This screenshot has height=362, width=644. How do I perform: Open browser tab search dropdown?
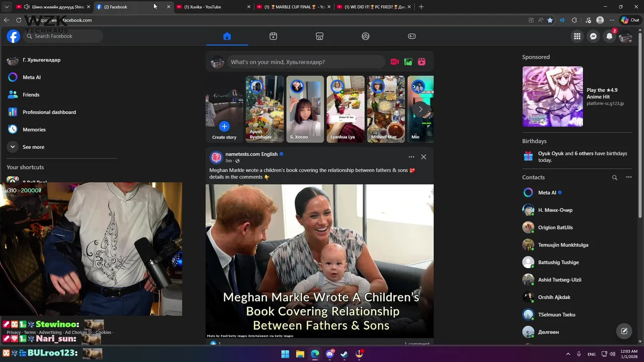[7, 7]
